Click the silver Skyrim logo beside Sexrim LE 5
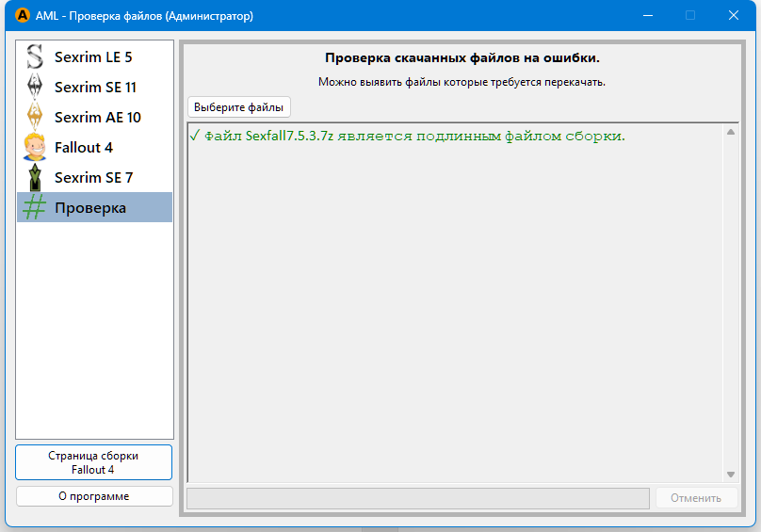The width and height of the screenshot is (761, 532). point(35,56)
